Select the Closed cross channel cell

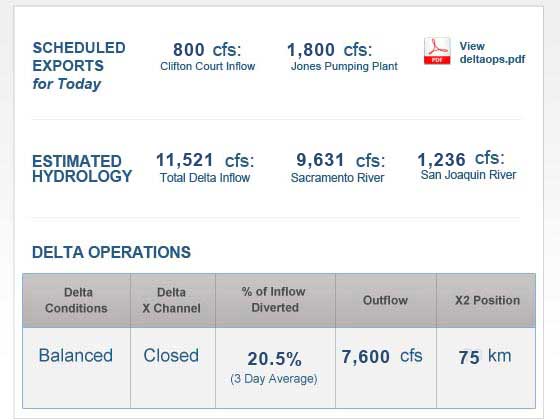[173, 368]
